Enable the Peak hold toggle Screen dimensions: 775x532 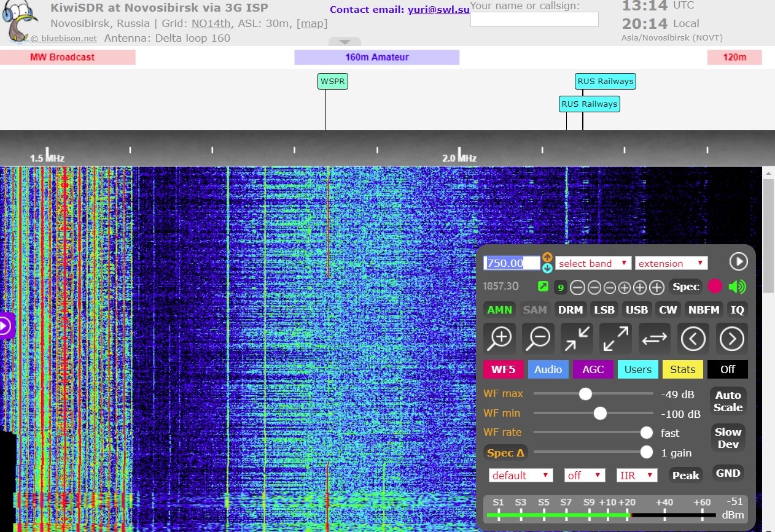pos(685,476)
